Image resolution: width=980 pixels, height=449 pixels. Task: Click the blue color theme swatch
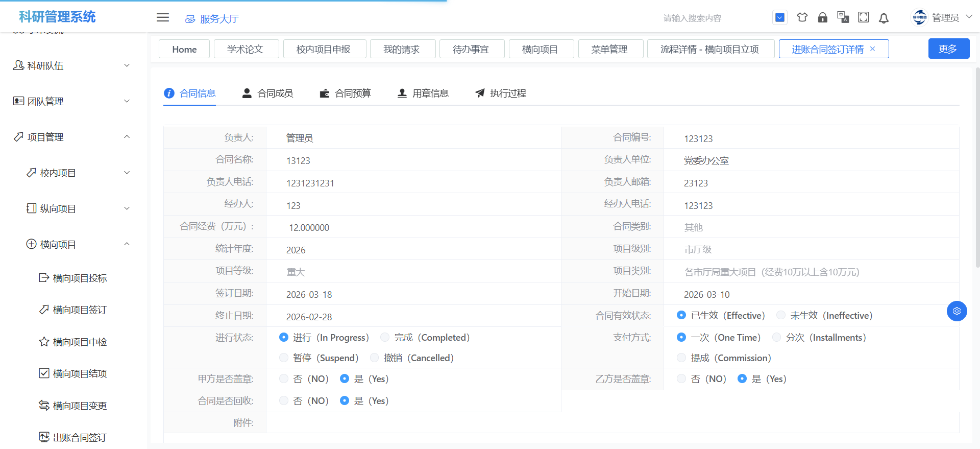point(779,17)
